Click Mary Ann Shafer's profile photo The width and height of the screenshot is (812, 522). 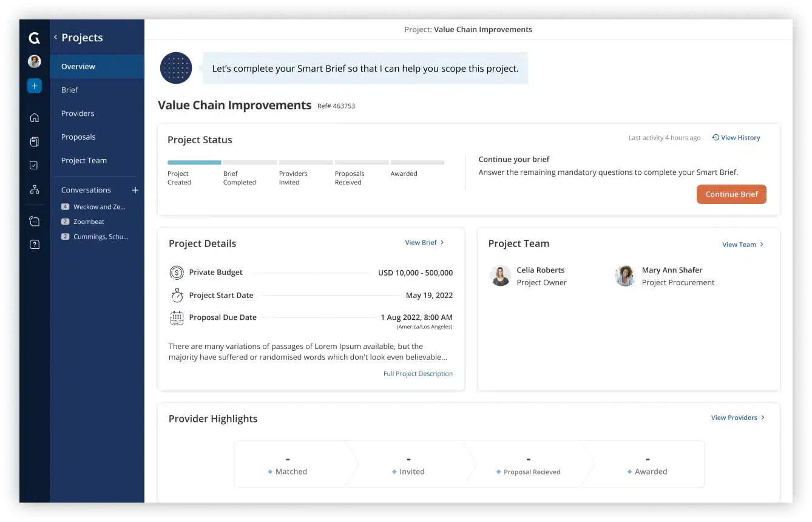(x=625, y=276)
